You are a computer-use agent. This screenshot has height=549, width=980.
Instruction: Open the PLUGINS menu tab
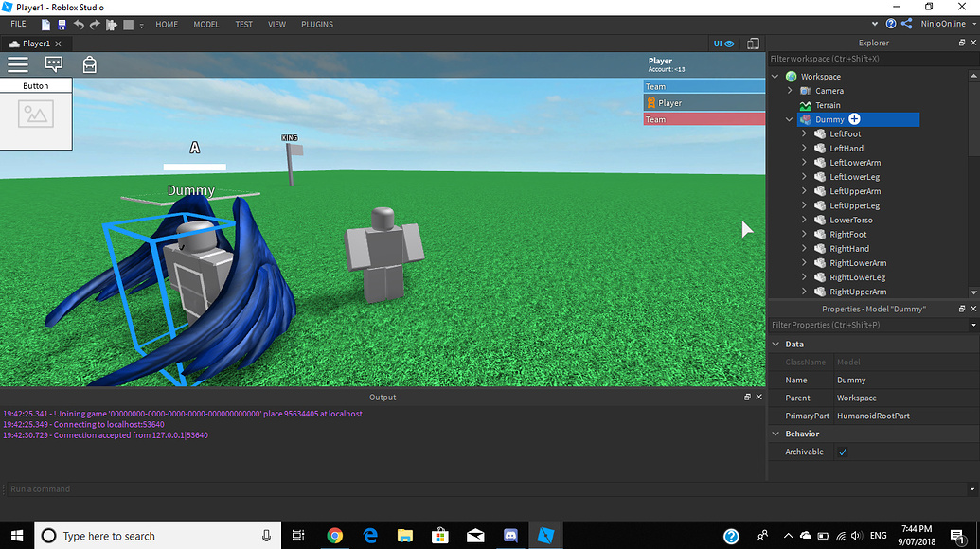316,24
